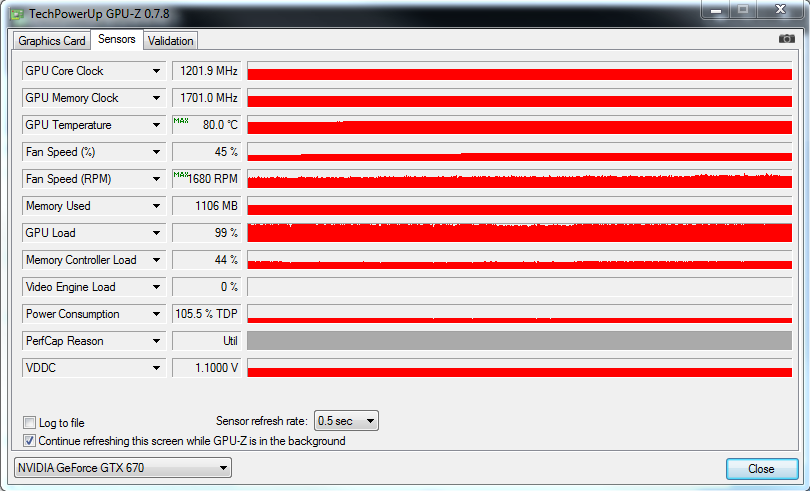Uncheck continue refreshing in background option

pos(29,441)
